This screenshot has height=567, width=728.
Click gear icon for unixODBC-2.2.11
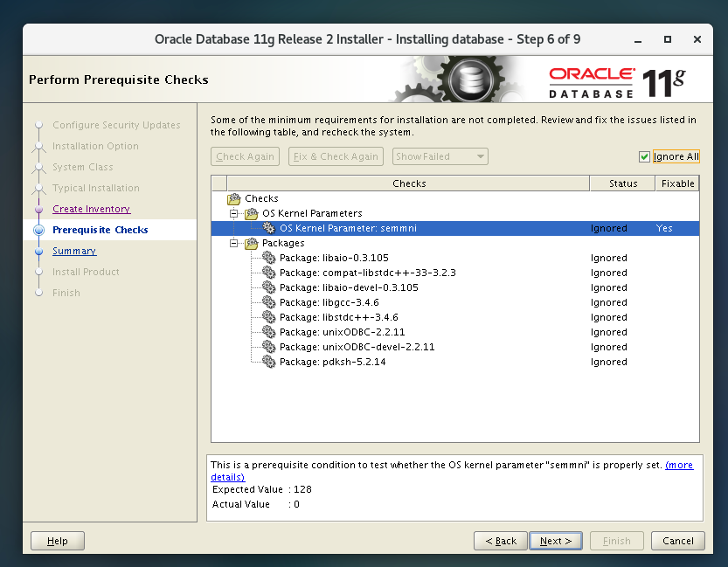[x=269, y=332]
